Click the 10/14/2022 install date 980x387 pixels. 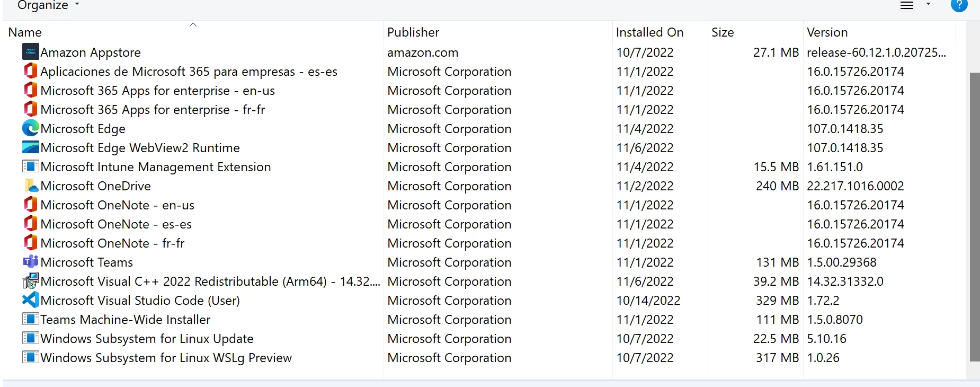click(x=648, y=301)
